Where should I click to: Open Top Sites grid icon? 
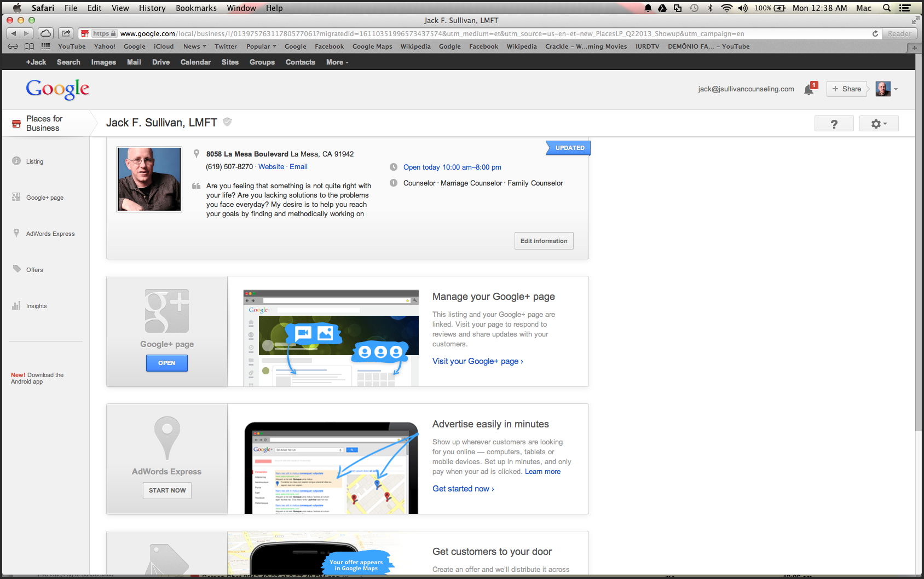[46, 47]
